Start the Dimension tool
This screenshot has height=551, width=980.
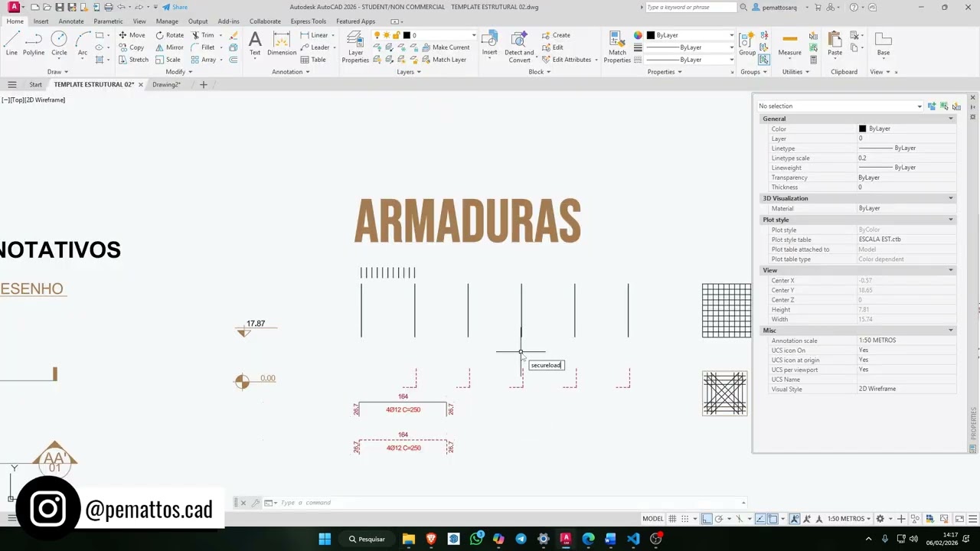282,43
